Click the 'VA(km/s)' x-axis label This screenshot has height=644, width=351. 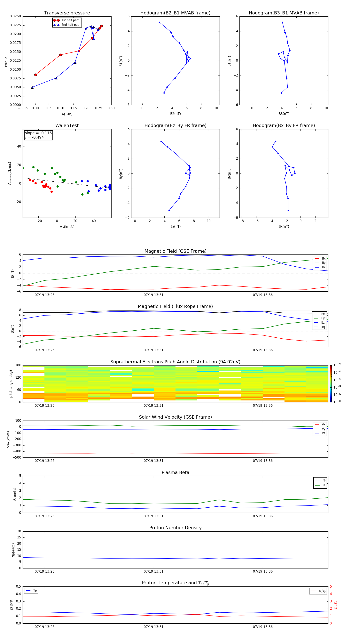point(67,227)
